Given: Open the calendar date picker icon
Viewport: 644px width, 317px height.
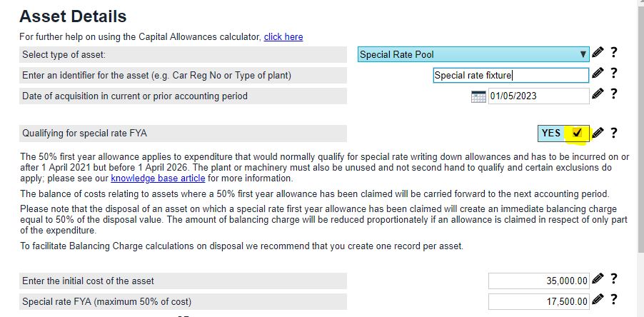Looking at the screenshot, I should point(478,96).
